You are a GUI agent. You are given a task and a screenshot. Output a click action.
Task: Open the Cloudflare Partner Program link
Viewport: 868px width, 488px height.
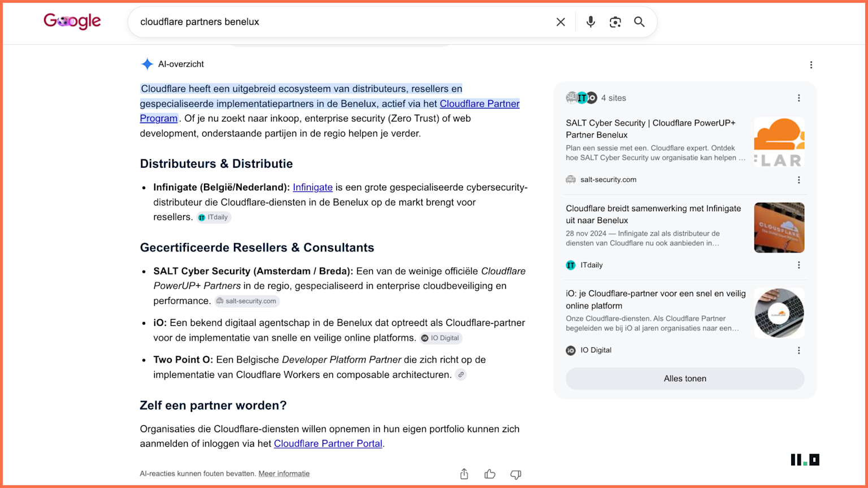479,104
